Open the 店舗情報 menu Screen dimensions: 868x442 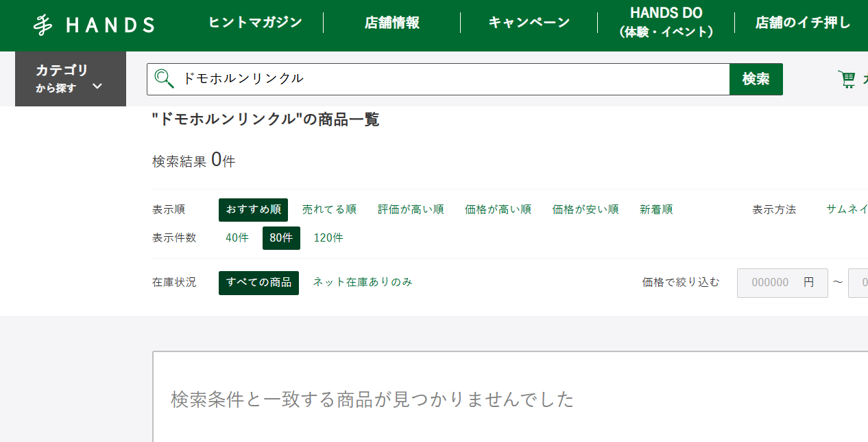tap(391, 23)
